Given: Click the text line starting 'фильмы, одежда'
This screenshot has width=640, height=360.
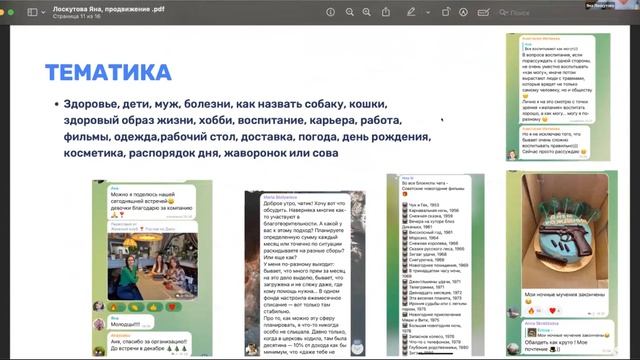Looking at the screenshot, I should (247, 137).
